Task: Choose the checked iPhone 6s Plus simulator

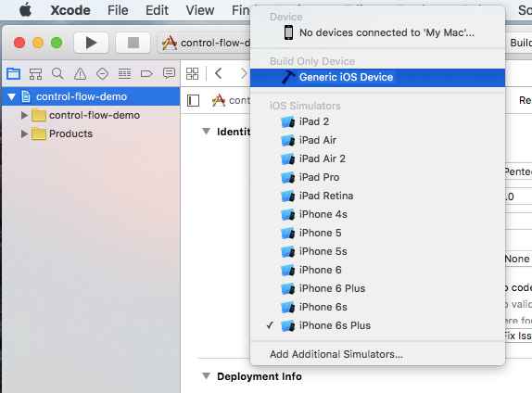Action: [x=377, y=325]
